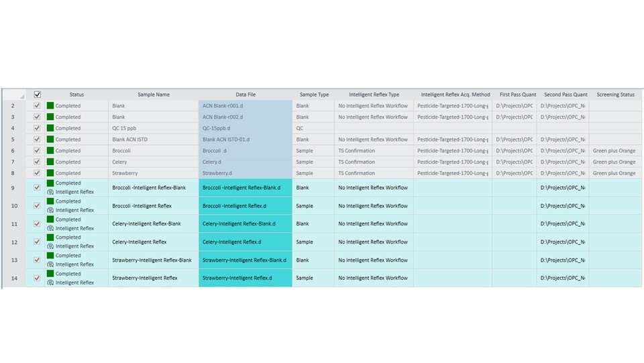Select row number 5 header
The height and width of the screenshot is (363, 644).
(x=13, y=140)
